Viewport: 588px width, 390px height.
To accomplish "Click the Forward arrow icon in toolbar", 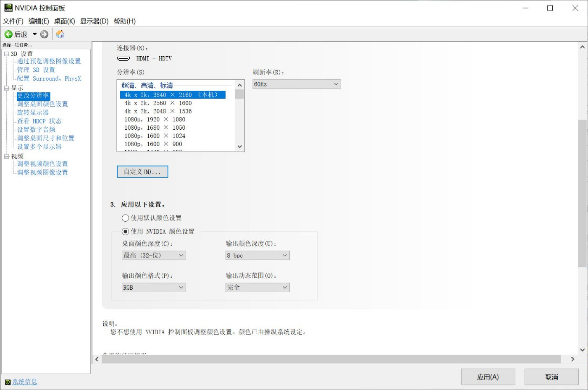I will [x=44, y=34].
